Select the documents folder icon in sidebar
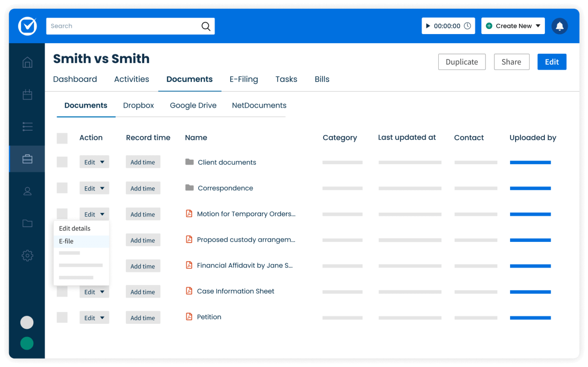The height and width of the screenshot is (367, 588). tap(27, 223)
